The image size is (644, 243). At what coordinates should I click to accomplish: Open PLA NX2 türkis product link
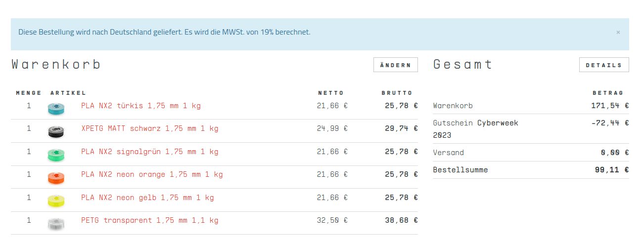tap(141, 106)
